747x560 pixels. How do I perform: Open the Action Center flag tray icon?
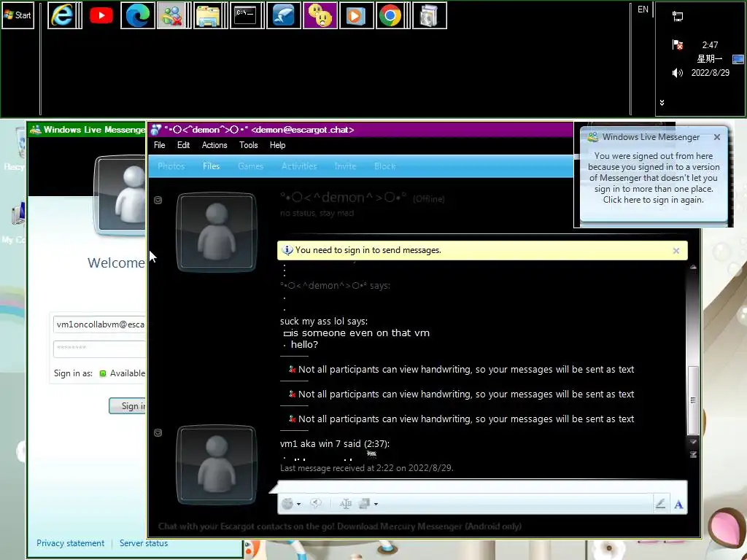[x=678, y=44]
